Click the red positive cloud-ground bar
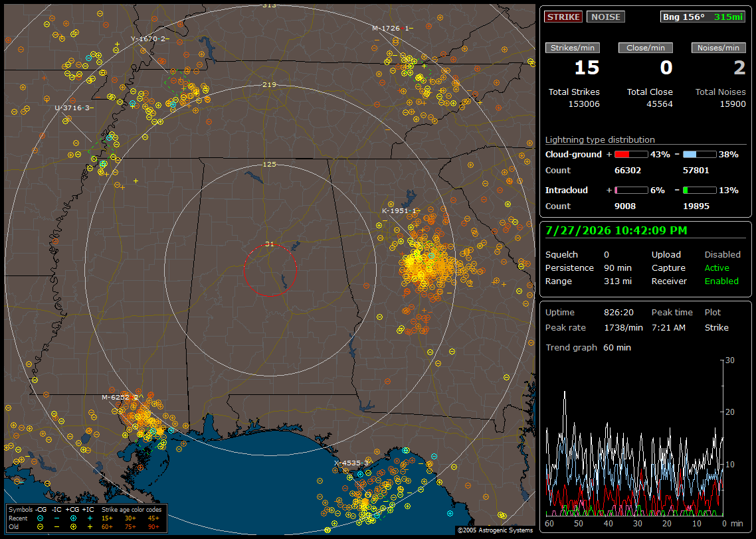Screen dimensions: 756x539 coord(631,155)
